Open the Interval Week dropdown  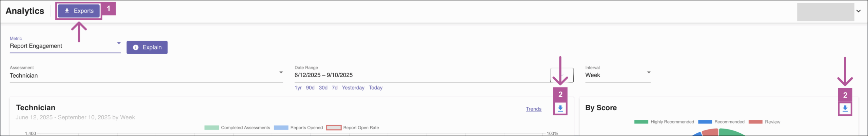coord(648,73)
